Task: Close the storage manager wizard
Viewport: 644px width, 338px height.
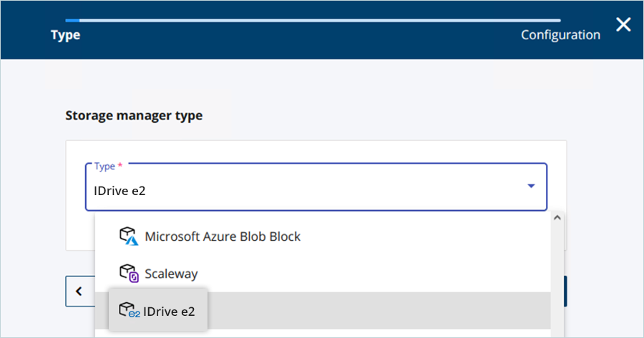Action: click(623, 25)
